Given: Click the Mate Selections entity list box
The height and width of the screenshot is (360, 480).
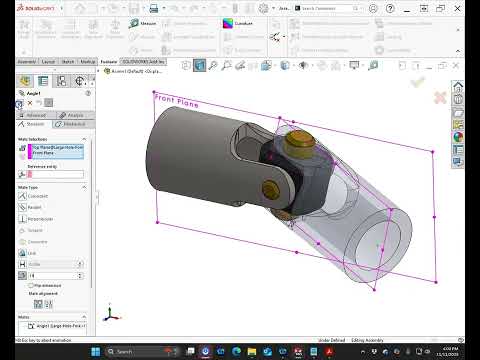Looking at the screenshot, I should pyautogui.click(x=56, y=151).
